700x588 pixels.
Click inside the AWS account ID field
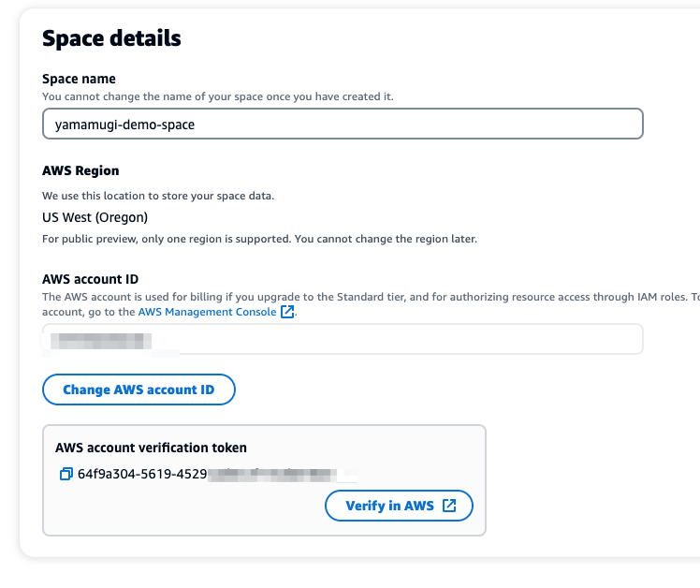pyautogui.click(x=343, y=339)
